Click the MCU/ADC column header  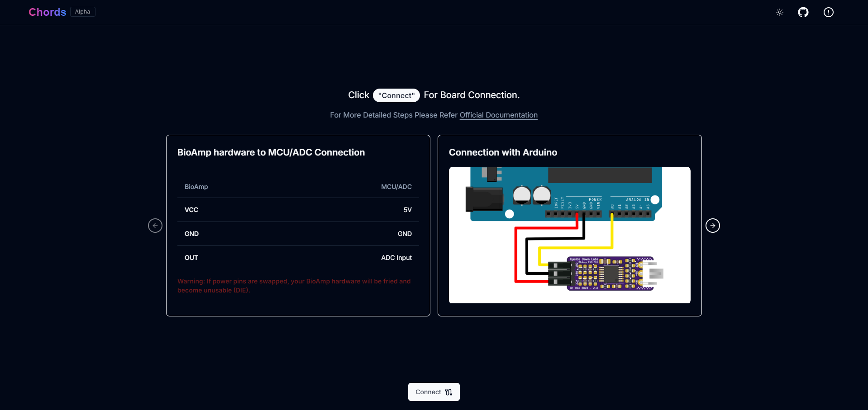point(396,187)
